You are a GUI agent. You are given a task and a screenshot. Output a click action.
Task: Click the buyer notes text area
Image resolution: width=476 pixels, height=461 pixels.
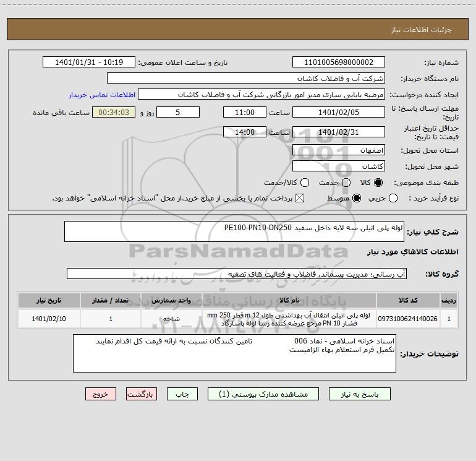(x=234, y=353)
